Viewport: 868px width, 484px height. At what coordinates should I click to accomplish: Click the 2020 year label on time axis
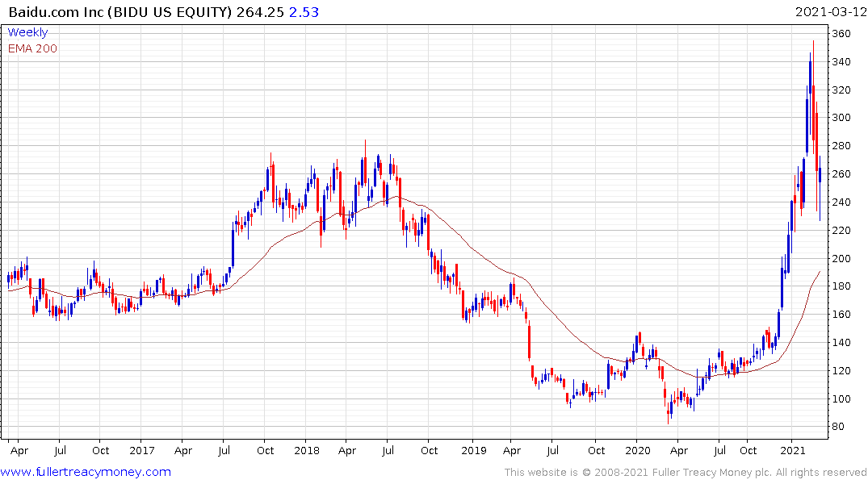pyautogui.click(x=638, y=451)
